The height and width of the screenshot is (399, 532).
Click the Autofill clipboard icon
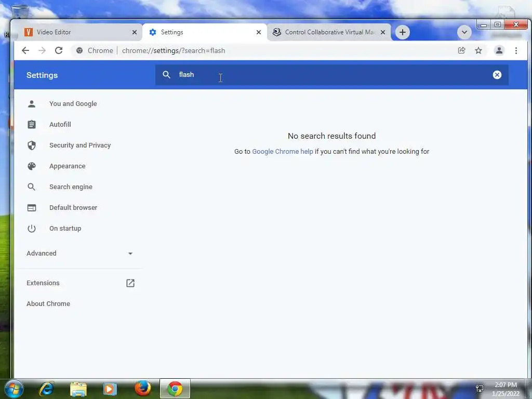32,125
